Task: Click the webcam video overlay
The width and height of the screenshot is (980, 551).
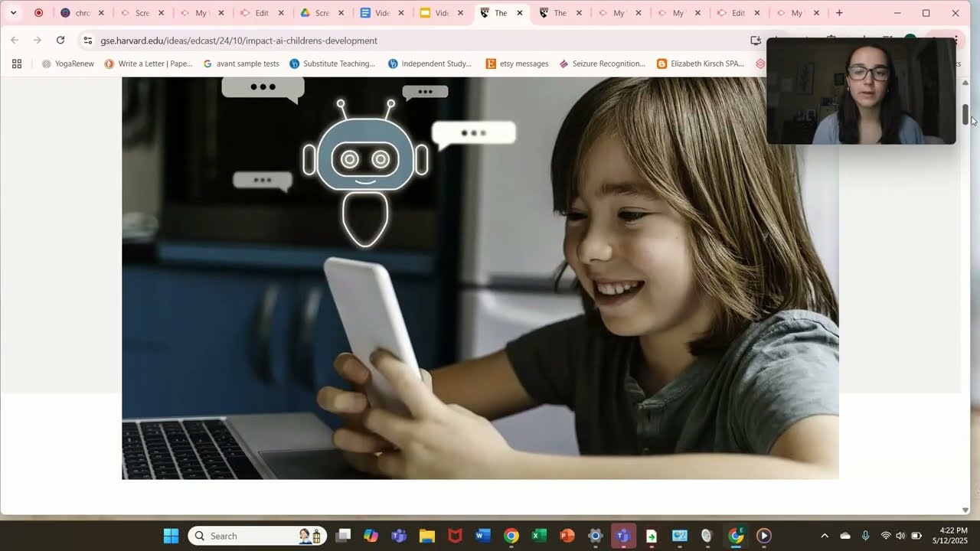Action: [861, 91]
